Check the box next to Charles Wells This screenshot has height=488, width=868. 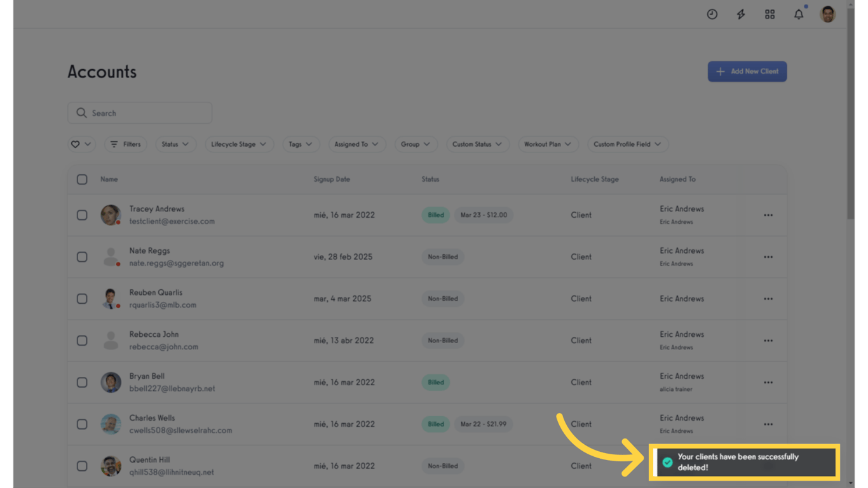click(x=82, y=424)
